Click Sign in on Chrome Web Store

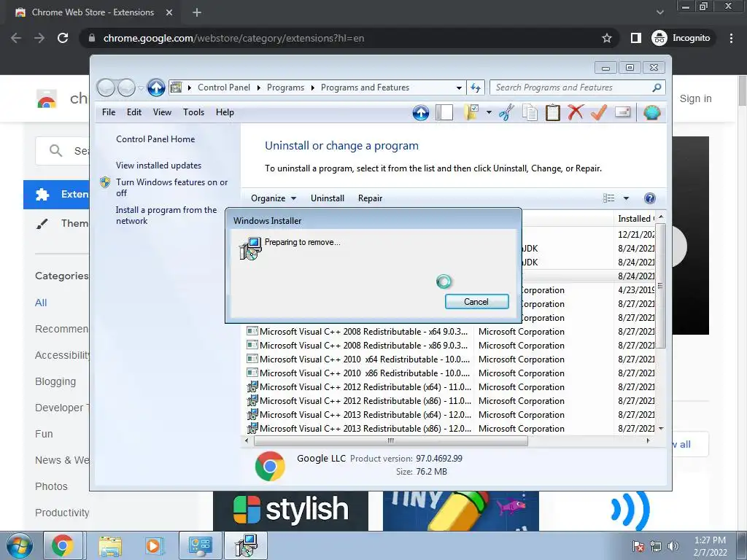point(695,98)
